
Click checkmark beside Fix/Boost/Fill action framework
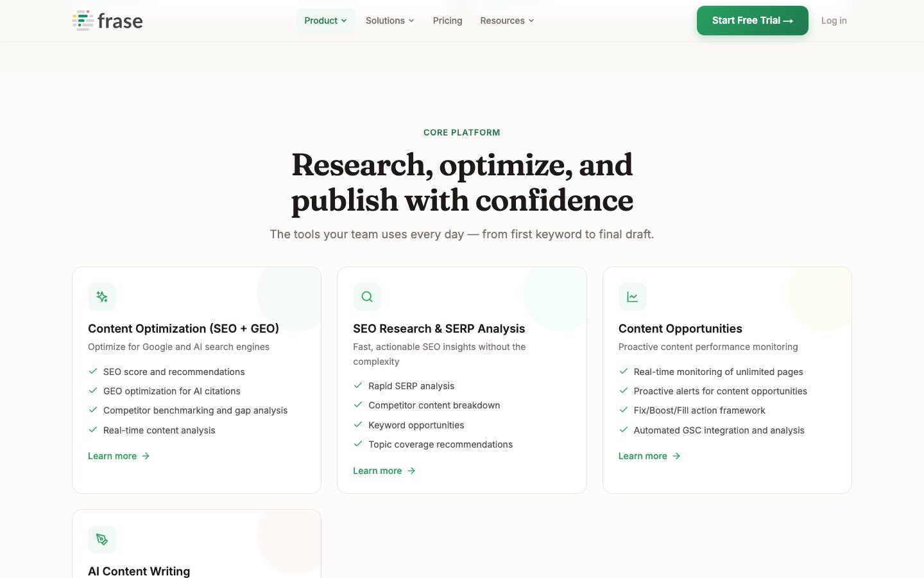pyautogui.click(x=623, y=410)
